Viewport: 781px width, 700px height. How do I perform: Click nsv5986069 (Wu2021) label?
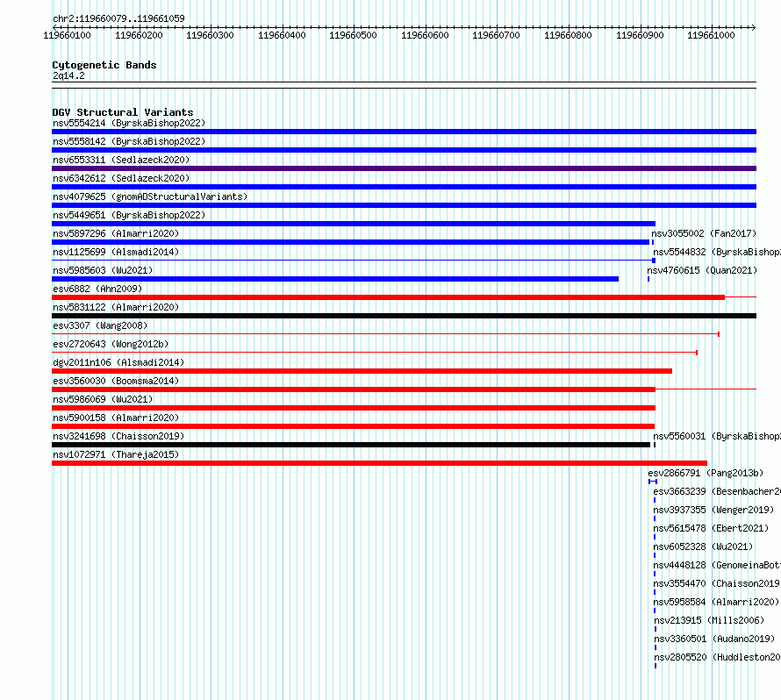click(103, 399)
